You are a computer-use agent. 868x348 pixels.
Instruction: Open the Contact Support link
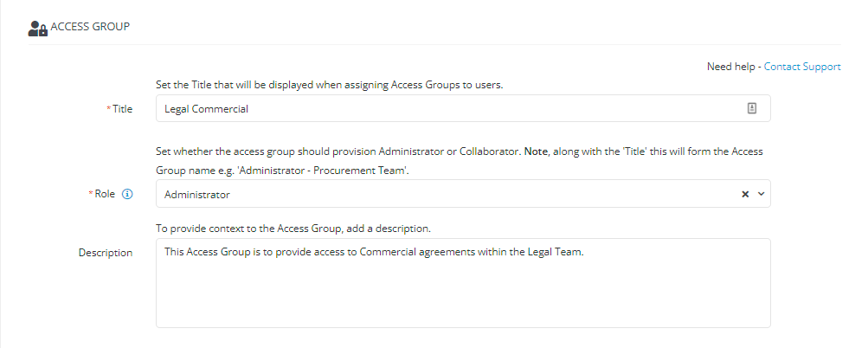pos(802,67)
